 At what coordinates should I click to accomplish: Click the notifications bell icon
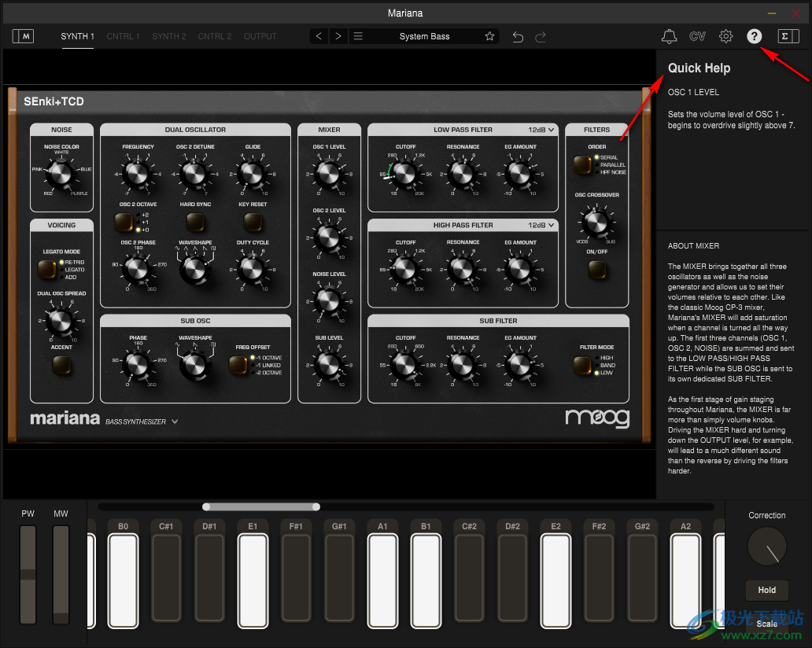pos(669,36)
